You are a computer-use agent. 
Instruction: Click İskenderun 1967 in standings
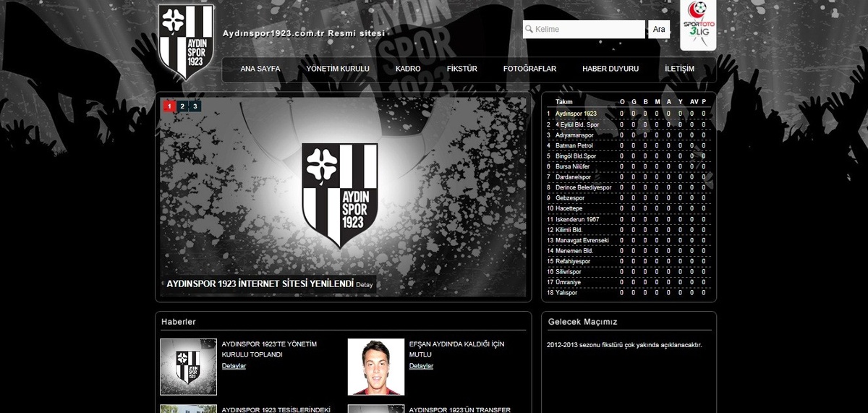tap(628, 219)
